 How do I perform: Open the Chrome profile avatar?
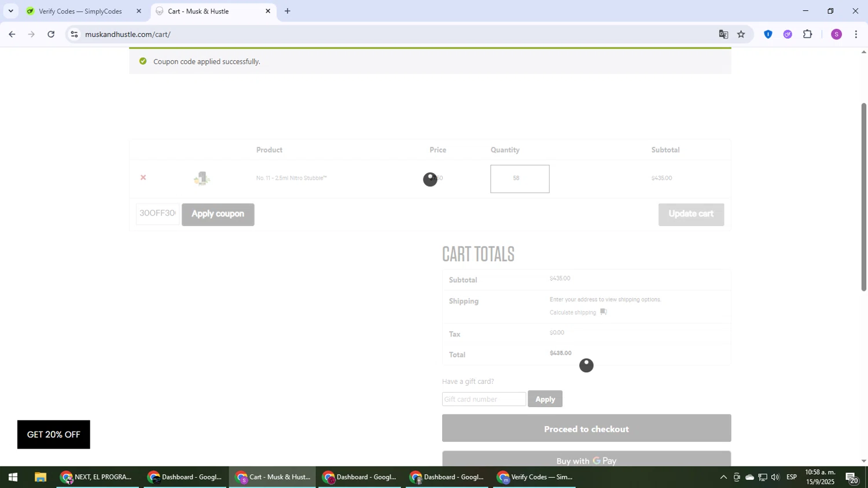pos(836,35)
